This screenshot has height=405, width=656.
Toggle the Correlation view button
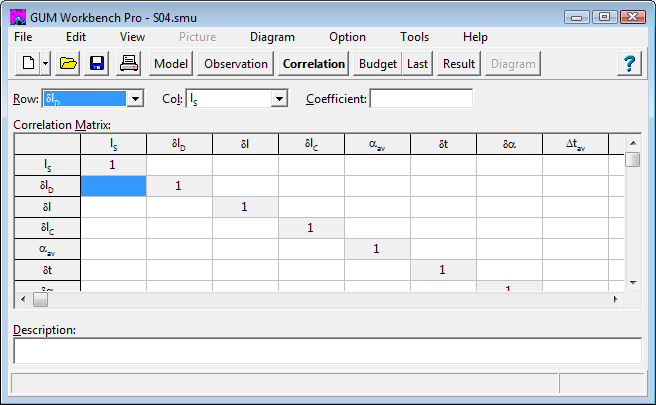[x=313, y=64]
